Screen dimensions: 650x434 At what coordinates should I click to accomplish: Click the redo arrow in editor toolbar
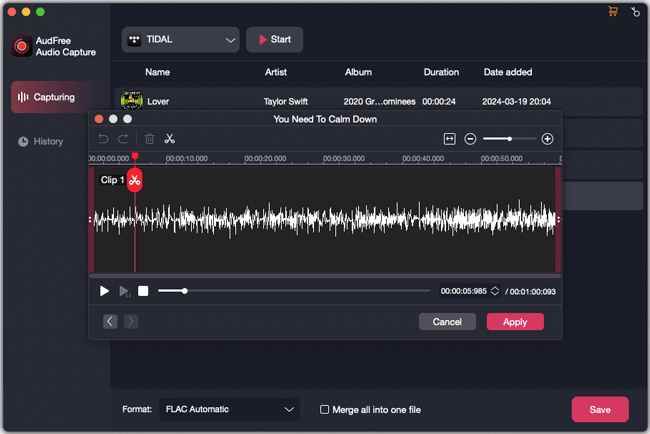point(124,139)
